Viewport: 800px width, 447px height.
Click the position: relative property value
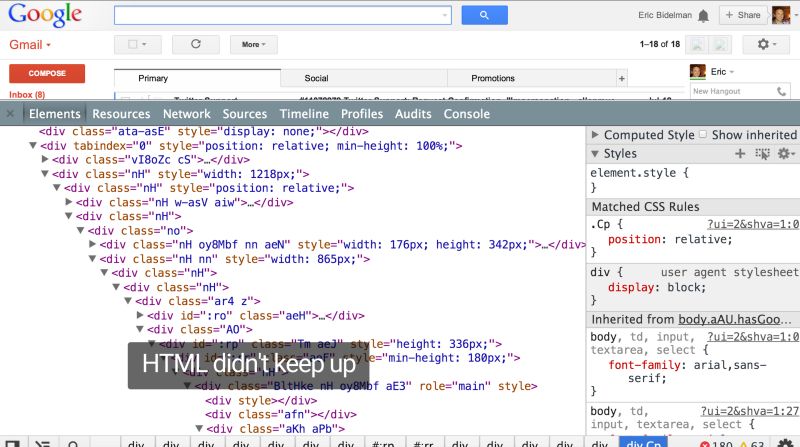tap(703, 239)
